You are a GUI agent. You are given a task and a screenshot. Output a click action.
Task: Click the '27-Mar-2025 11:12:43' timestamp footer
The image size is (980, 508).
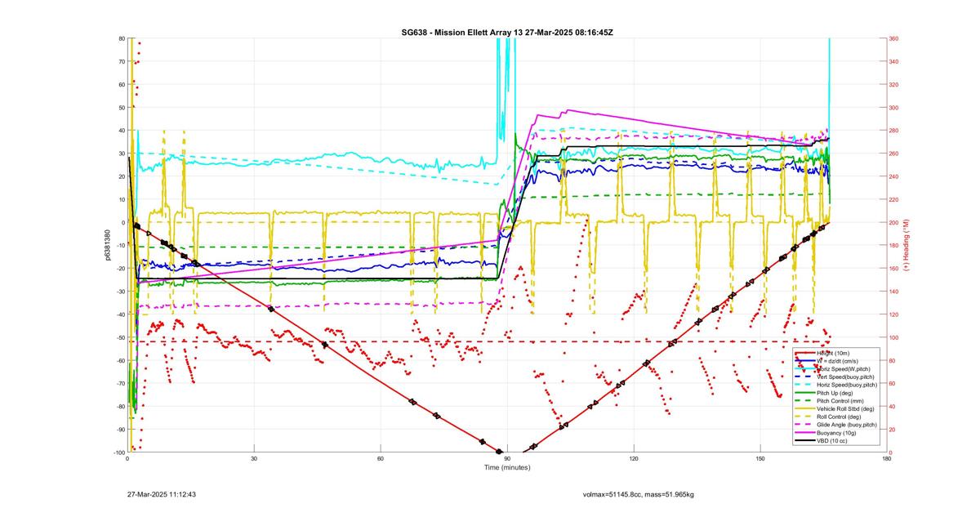point(162,494)
